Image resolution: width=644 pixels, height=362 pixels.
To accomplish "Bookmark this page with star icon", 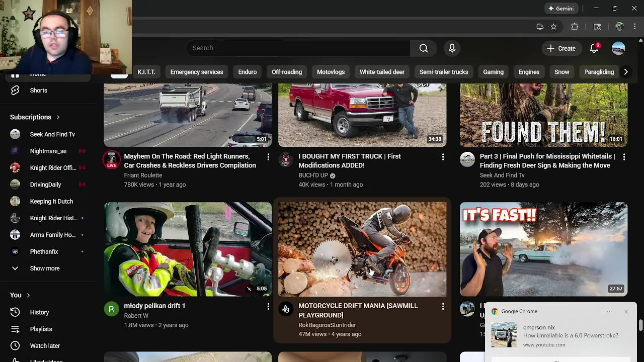I will tap(553, 27).
